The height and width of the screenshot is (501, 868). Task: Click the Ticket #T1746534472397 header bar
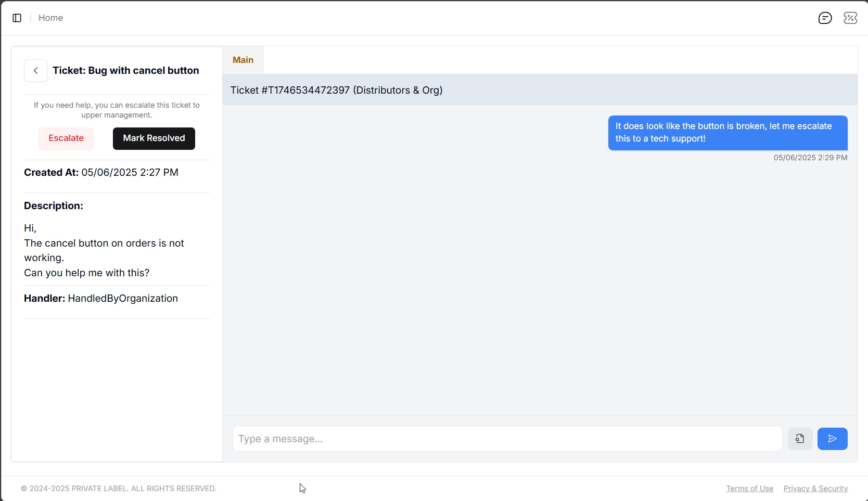(x=540, y=91)
